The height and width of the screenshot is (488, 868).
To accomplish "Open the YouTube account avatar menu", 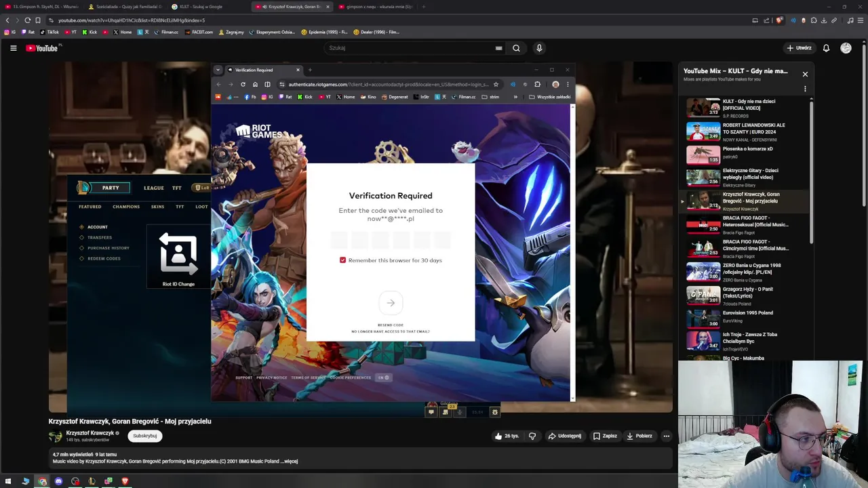I will 846,48.
